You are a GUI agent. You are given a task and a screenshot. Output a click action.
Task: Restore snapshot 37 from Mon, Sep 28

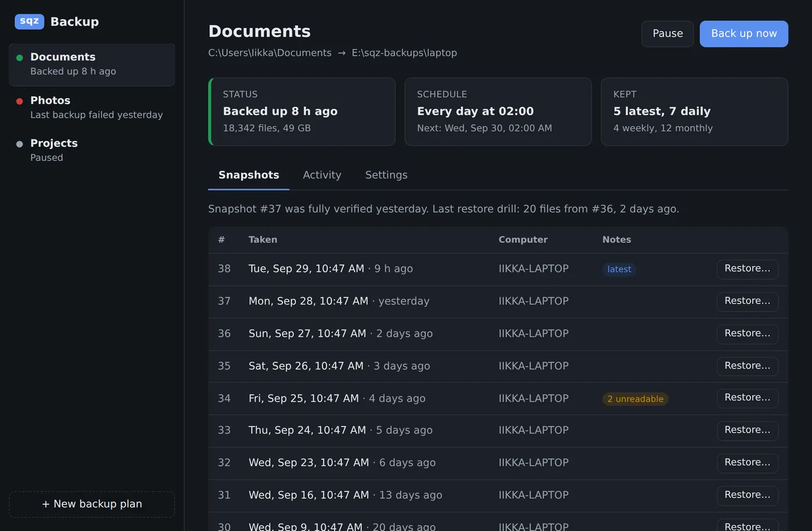748,301
